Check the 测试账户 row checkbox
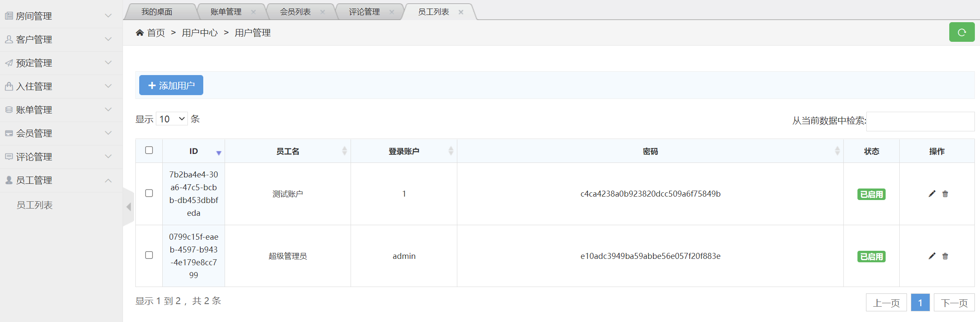 point(149,193)
